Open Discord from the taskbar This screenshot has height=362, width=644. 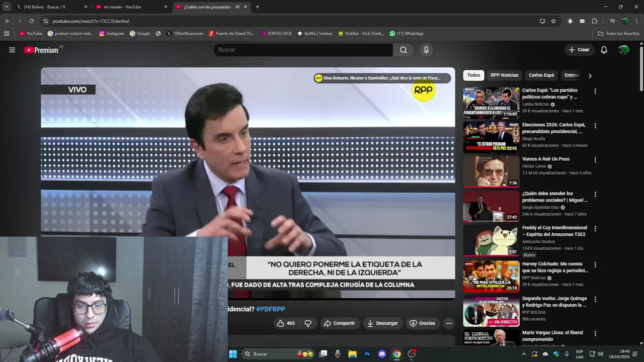coord(382,354)
